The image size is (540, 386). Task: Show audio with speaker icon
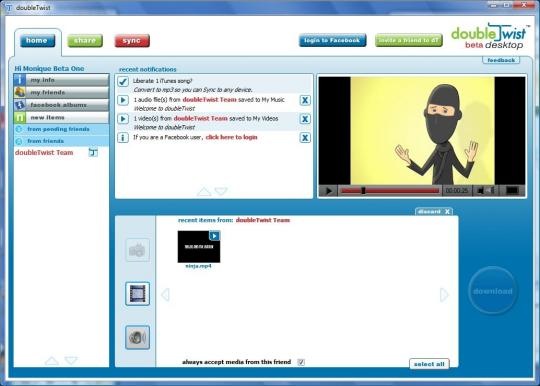[137, 337]
